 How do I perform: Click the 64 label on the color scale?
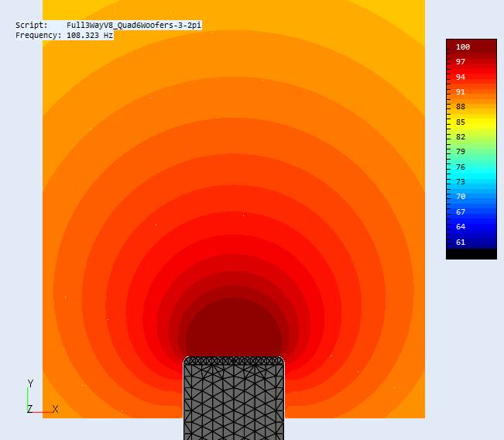[461, 227]
